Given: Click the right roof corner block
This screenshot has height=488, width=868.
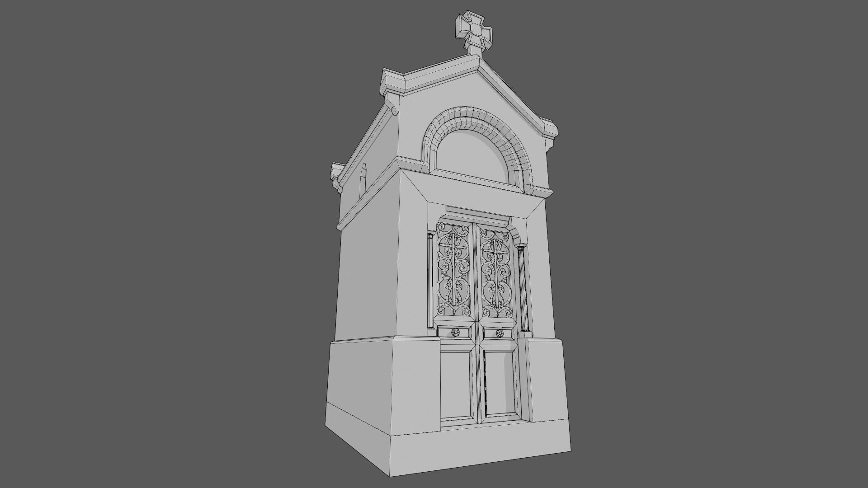Looking at the screenshot, I should (551, 129).
